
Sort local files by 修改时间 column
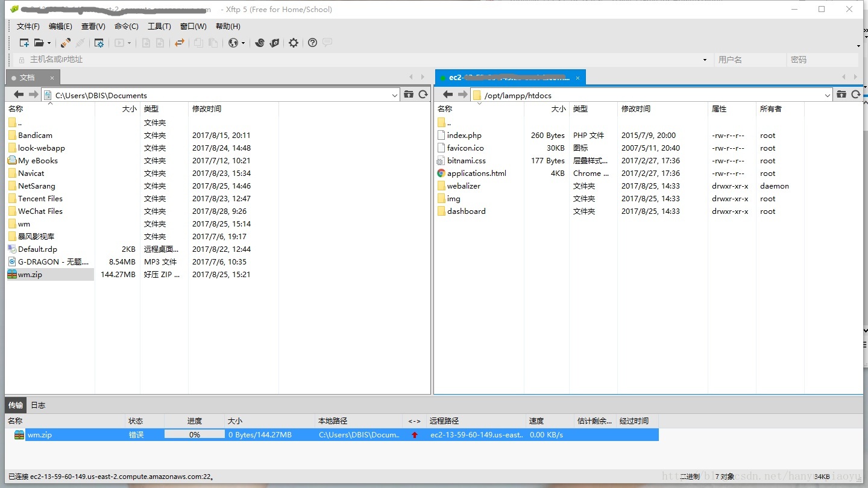pos(233,109)
